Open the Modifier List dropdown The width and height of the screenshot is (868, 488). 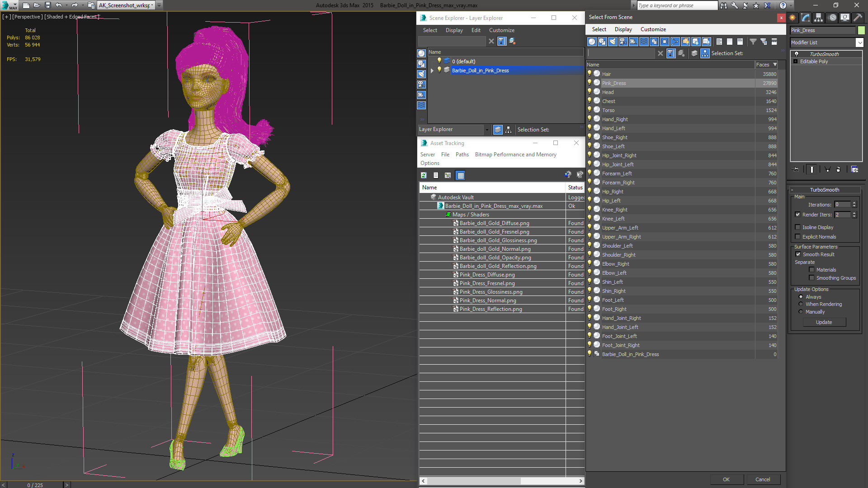[x=859, y=42]
